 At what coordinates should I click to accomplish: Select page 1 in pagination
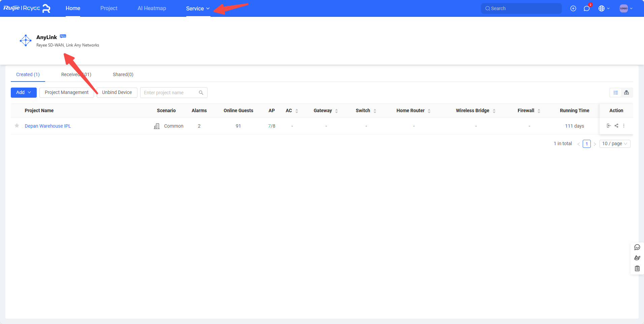[x=587, y=144]
